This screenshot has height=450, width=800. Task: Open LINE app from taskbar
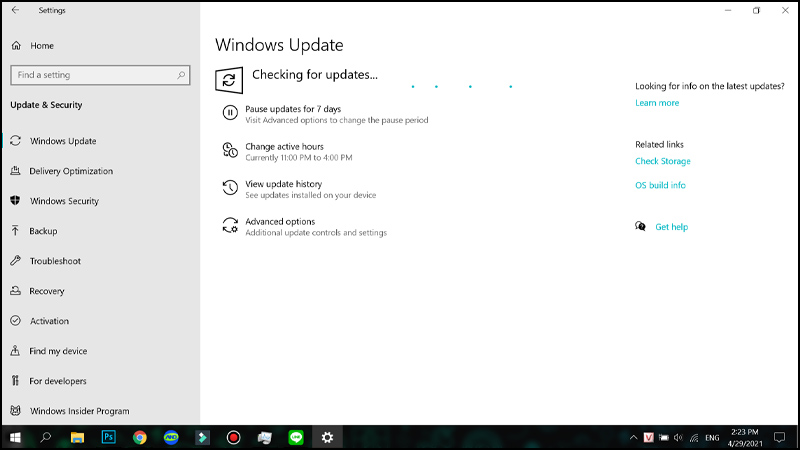(x=296, y=437)
